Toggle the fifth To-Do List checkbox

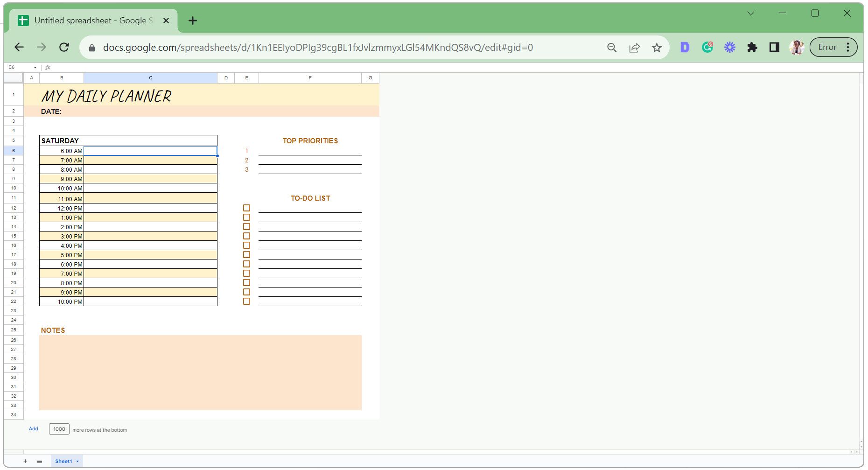click(x=246, y=246)
